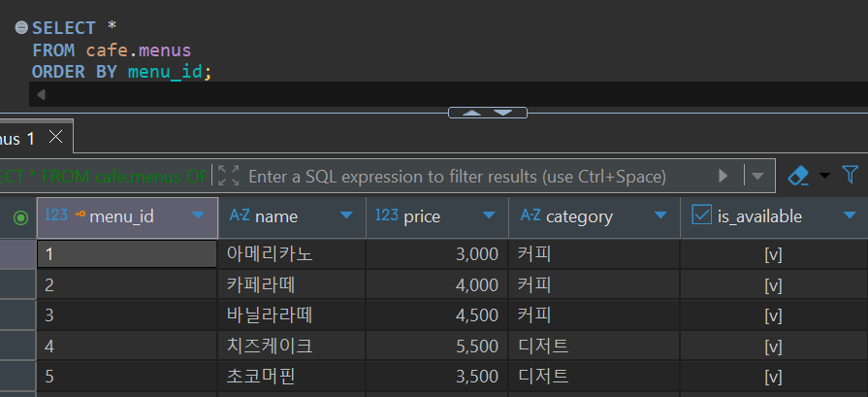Toggle is_available for 바닐라라떼 row

click(x=773, y=315)
